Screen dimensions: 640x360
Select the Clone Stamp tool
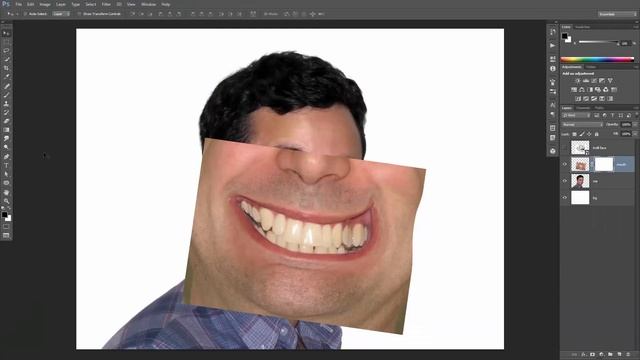(6, 104)
